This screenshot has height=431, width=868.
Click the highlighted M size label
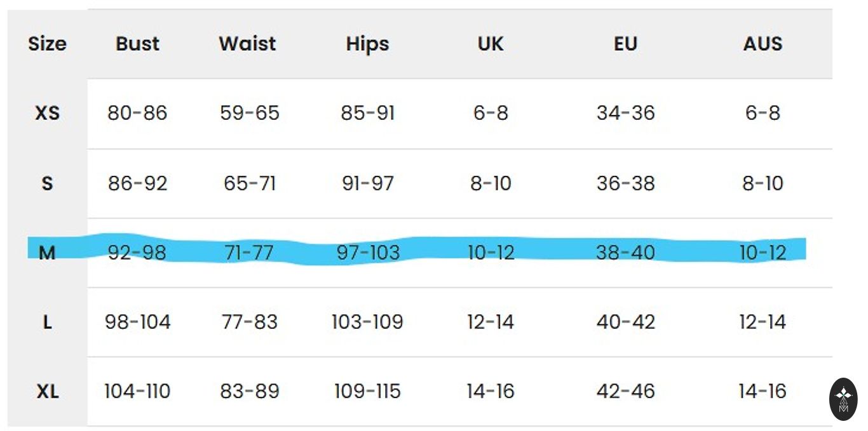pos(47,253)
